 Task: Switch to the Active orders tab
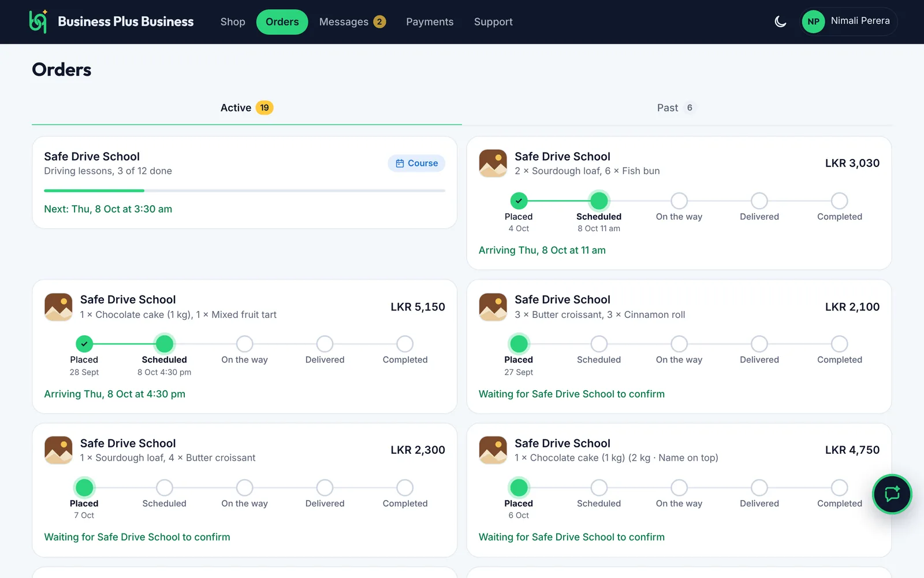tap(247, 108)
